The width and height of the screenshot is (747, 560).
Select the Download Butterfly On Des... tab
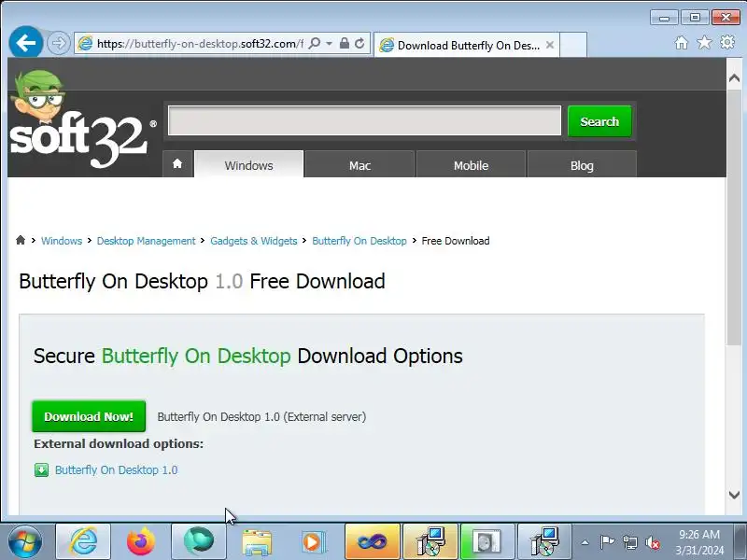coord(466,45)
